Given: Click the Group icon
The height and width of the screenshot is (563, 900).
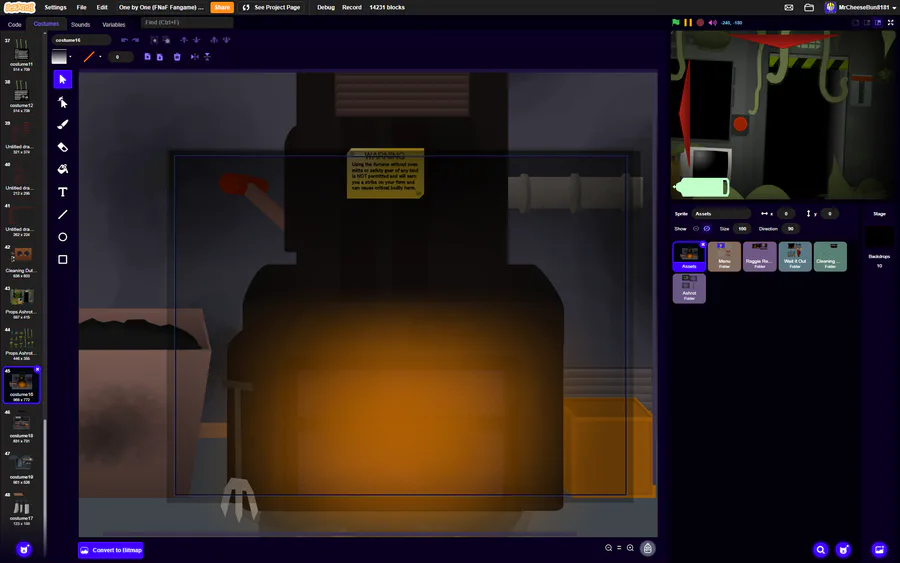Looking at the screenshot, I should 154,40.
